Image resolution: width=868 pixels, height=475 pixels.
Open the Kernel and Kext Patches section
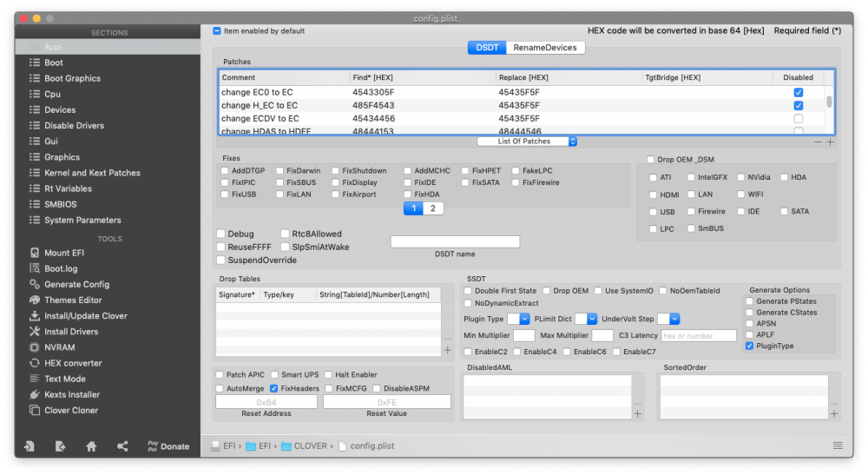93,173
